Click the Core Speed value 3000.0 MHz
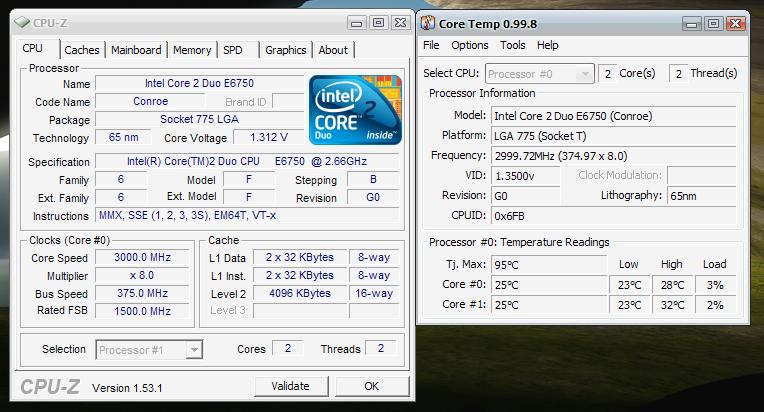764x412 pixels. click(x=142, y=257)
